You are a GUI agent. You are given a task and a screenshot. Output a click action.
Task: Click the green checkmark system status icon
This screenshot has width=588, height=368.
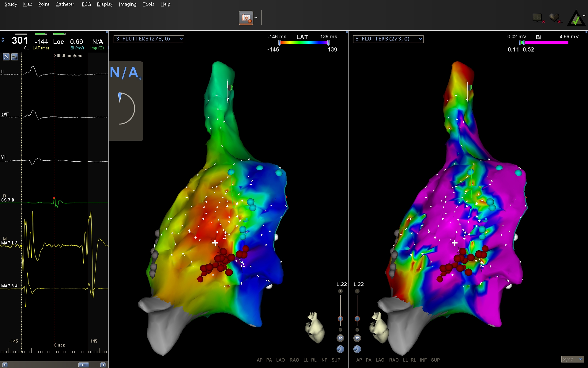click(576, 19)
